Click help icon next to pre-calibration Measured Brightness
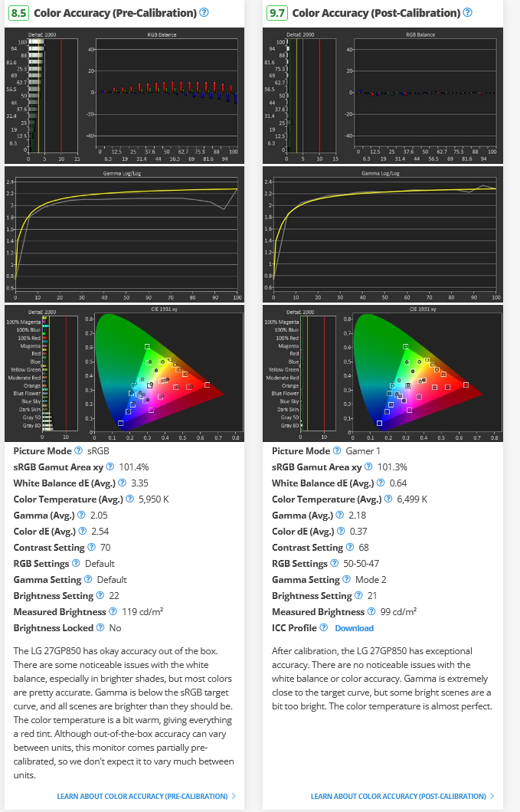520x812 pixels. click(x=113, y=611)
